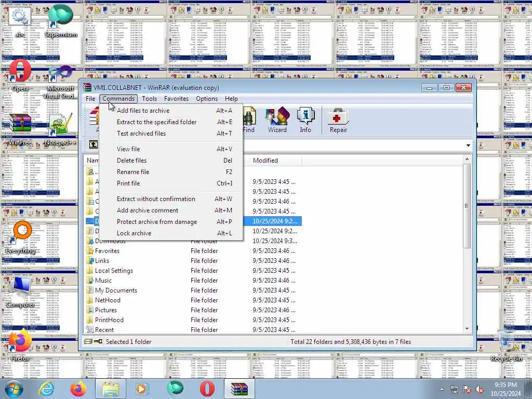
Task: Close the open Commands menu
Action: coord(118,99)
